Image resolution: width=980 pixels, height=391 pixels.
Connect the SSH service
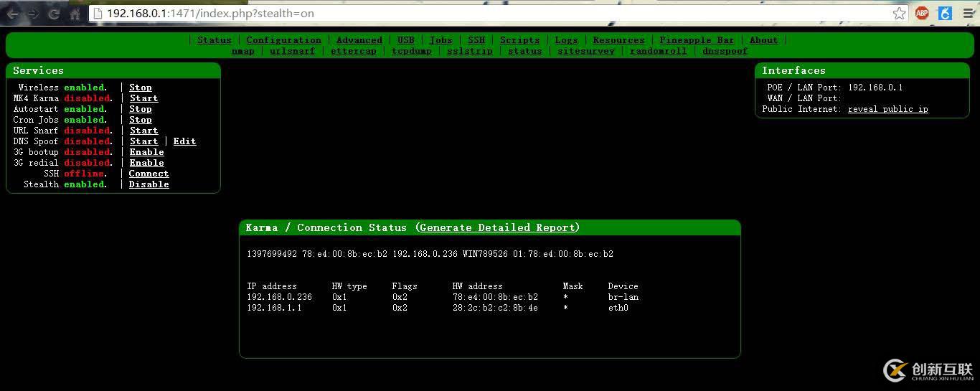tap(149, 174)
